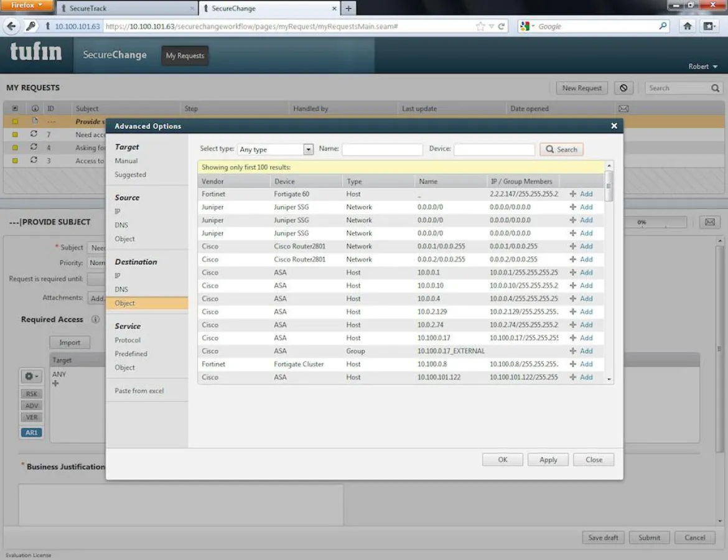Image resolution: width=728 pixels, height=560 pixels.
Task: Close the Advanced Options dialog with X
Action: click(614, 126)
